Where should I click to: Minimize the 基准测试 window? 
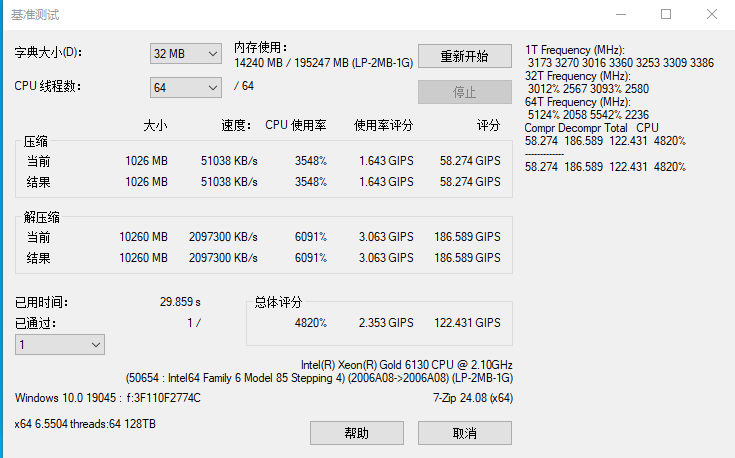pyautogui.click(x=622, y=14)
